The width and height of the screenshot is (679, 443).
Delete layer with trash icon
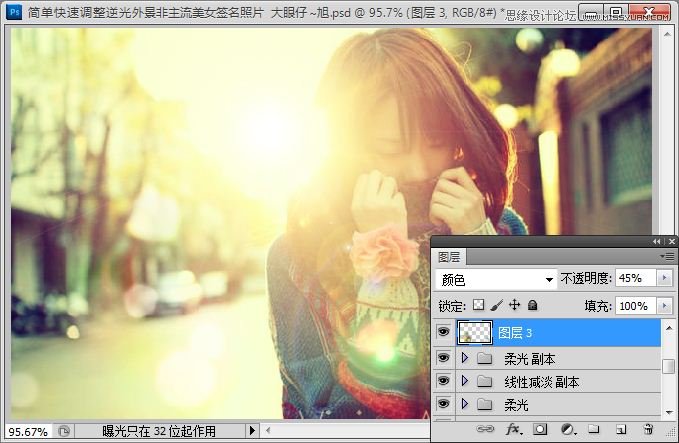(648, 429)
